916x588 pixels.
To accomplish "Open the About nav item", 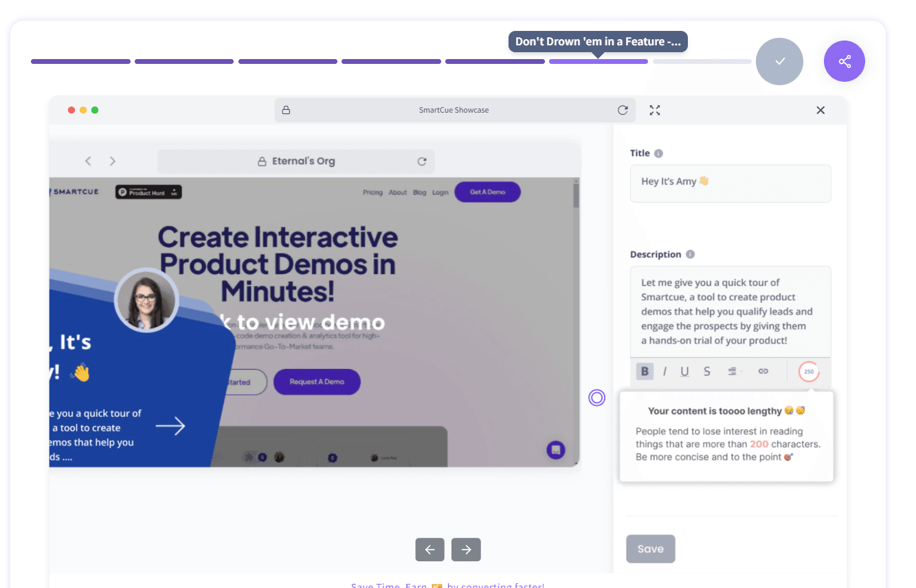I will (x=398, y=192).
